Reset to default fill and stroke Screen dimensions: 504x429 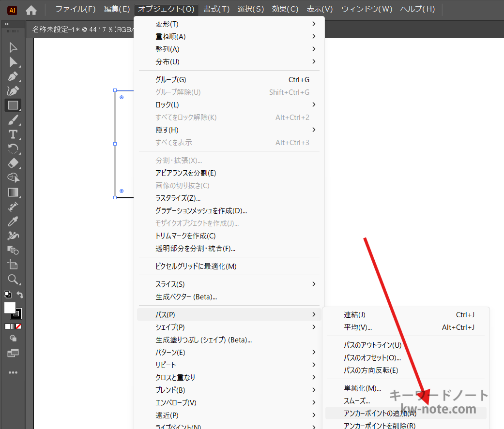click(x=7, y=294)
